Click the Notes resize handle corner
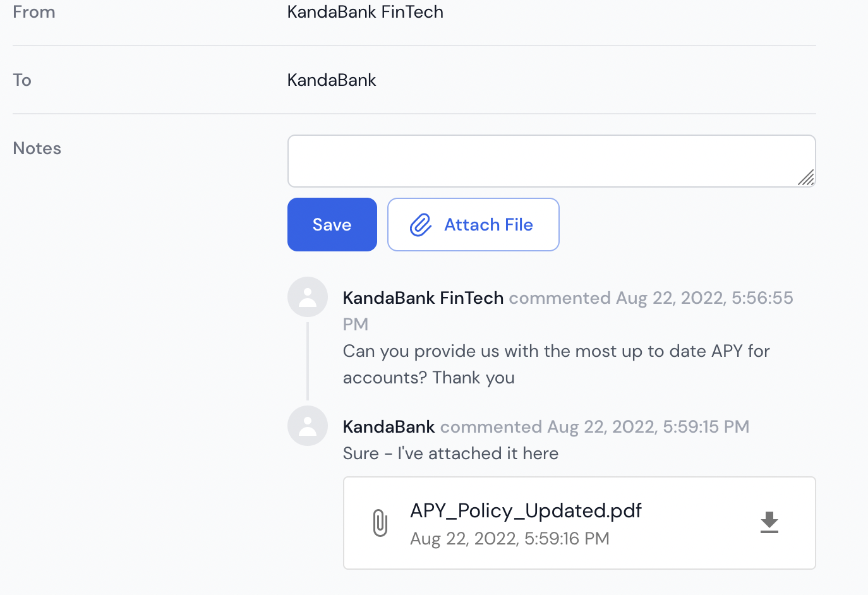This screenshot has width=868, height=595. tap(806, 177)
